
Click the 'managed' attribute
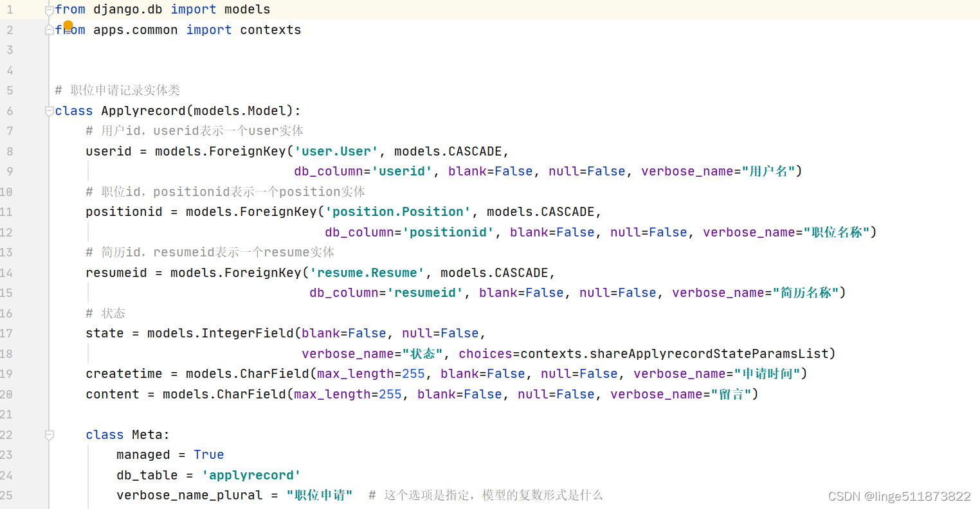tap(143, 455)
